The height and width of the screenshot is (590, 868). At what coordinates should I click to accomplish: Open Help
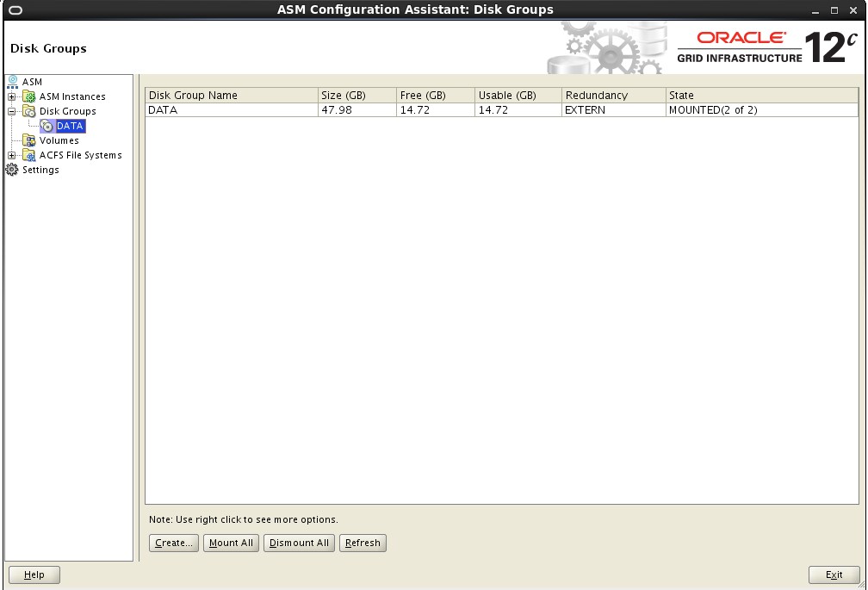coord(34,574)
